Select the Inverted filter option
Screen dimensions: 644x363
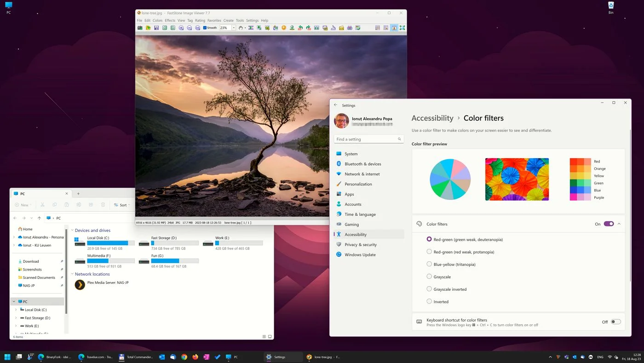(429, 301)
